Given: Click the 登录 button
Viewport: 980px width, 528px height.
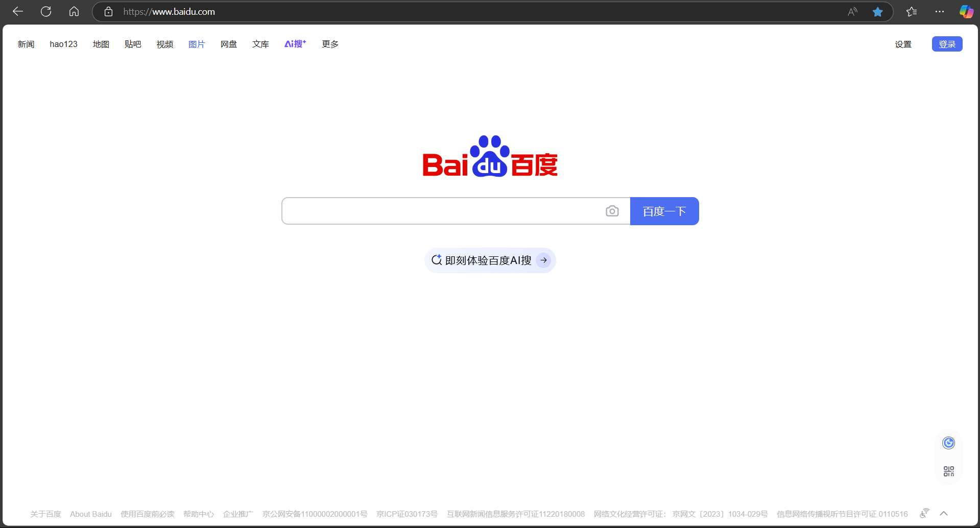Looking at the screenshot, I should click(x=947, y=44).
